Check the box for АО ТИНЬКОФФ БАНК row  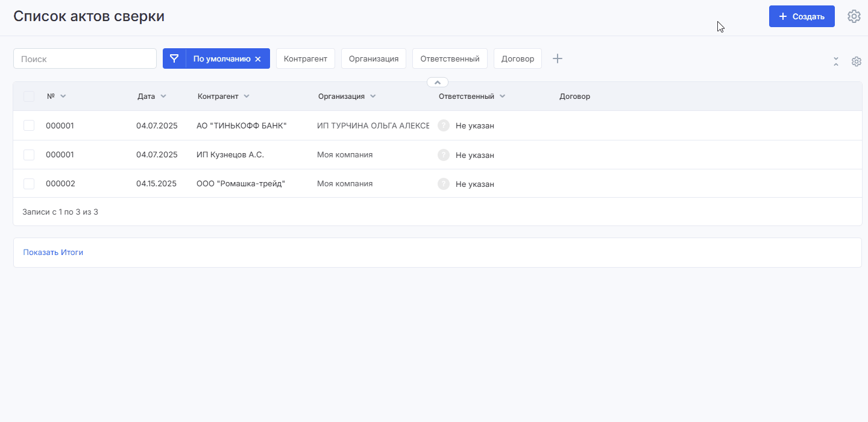tap(29, 125)
